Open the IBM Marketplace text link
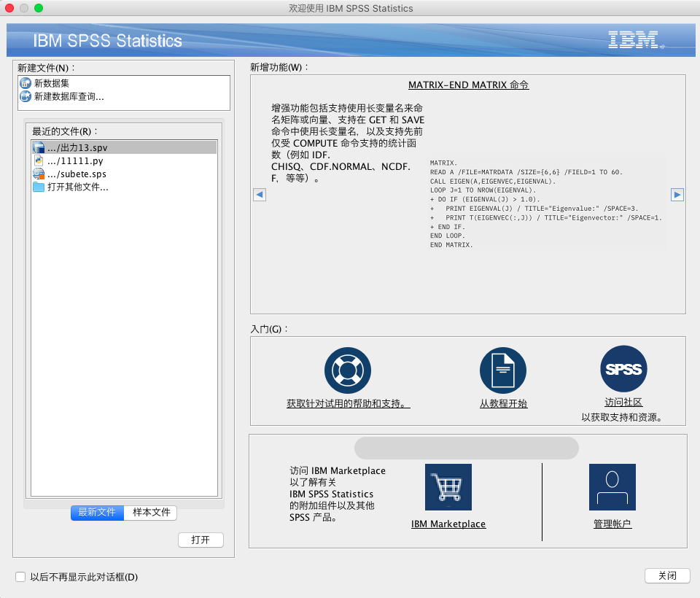Viewport: 700px width, 598px height. tap(448, 524)
